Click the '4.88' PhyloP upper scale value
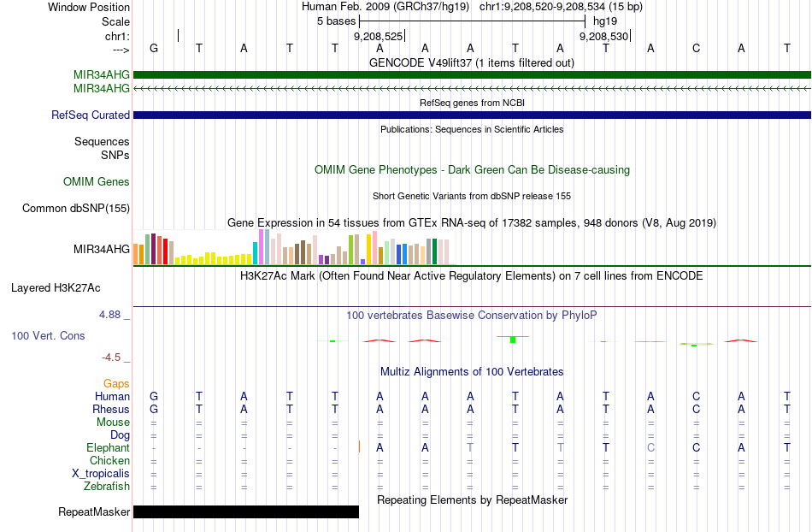This screenshot has height=532, width=812. (x=109, y=315)
